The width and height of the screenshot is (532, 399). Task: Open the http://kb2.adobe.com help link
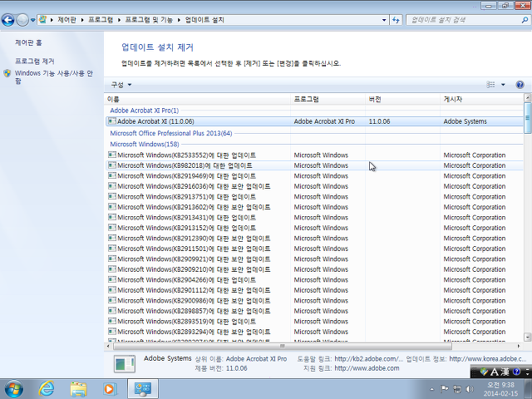pos(368,358)
